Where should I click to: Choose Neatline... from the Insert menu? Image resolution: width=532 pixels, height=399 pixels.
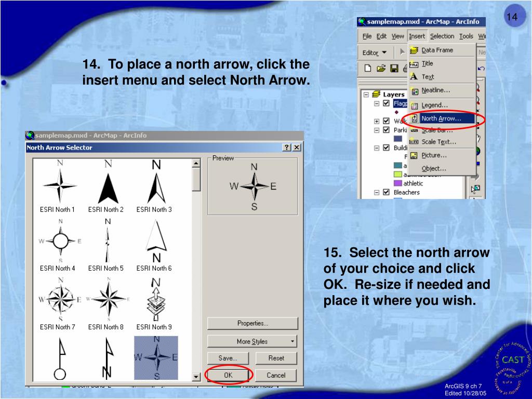tap(442, 90)
